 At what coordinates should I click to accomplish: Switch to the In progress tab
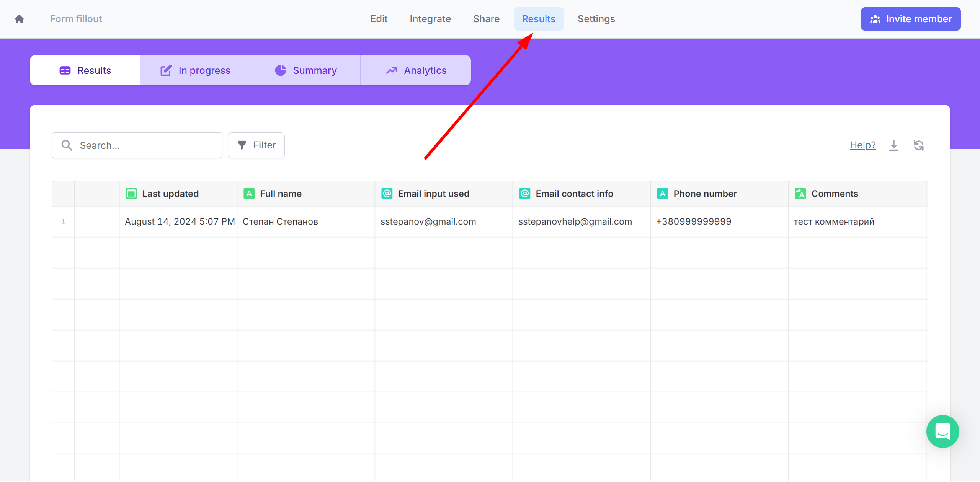coord(194,70)
